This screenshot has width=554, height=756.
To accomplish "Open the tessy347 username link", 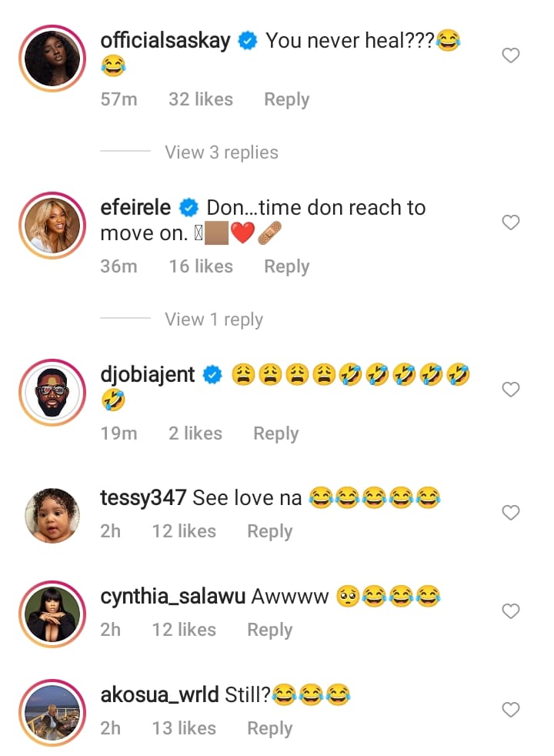I will (143, 498).
